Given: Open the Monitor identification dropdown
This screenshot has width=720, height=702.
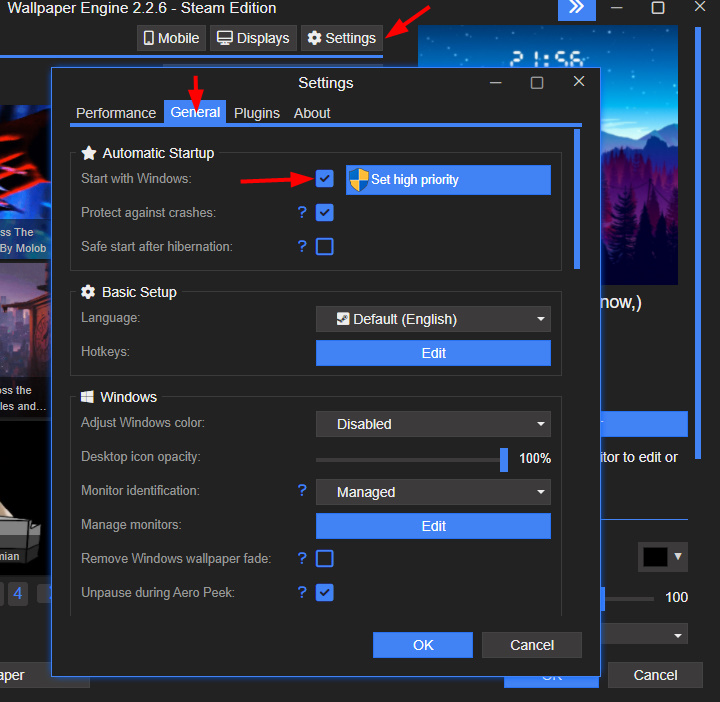Looking at the screenshot, I should 433,492.
